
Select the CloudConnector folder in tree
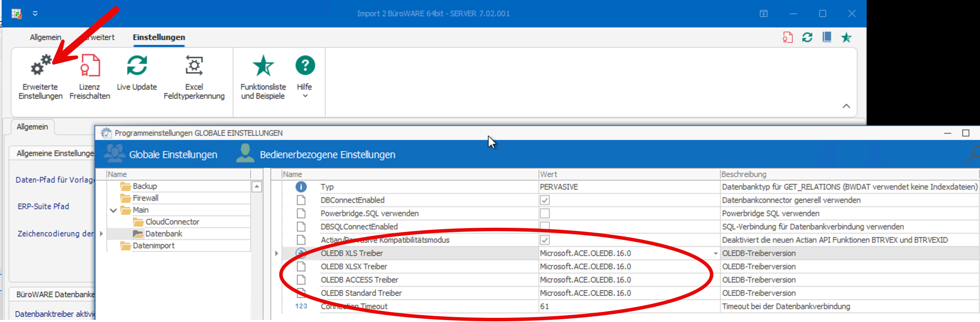click(172, 221)
